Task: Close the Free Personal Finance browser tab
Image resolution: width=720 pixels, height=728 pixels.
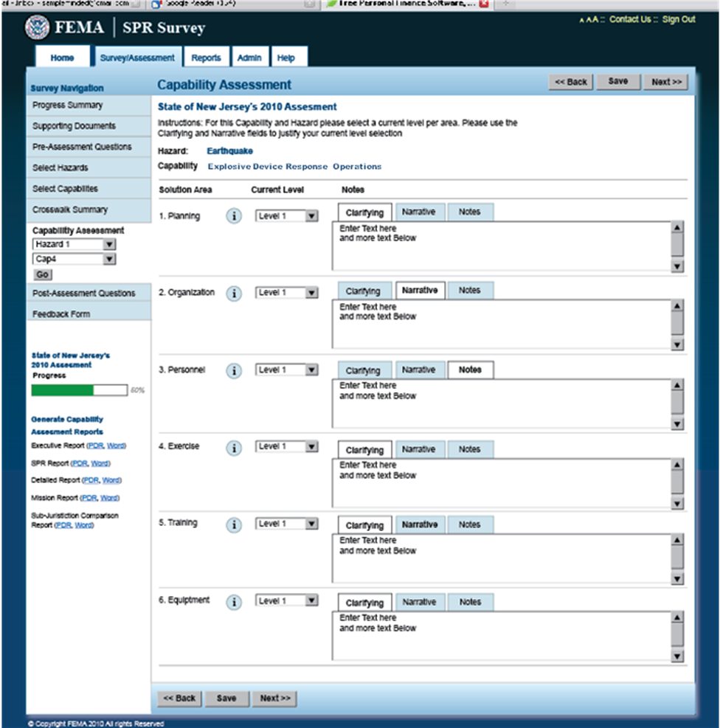Action: [484, 4]
